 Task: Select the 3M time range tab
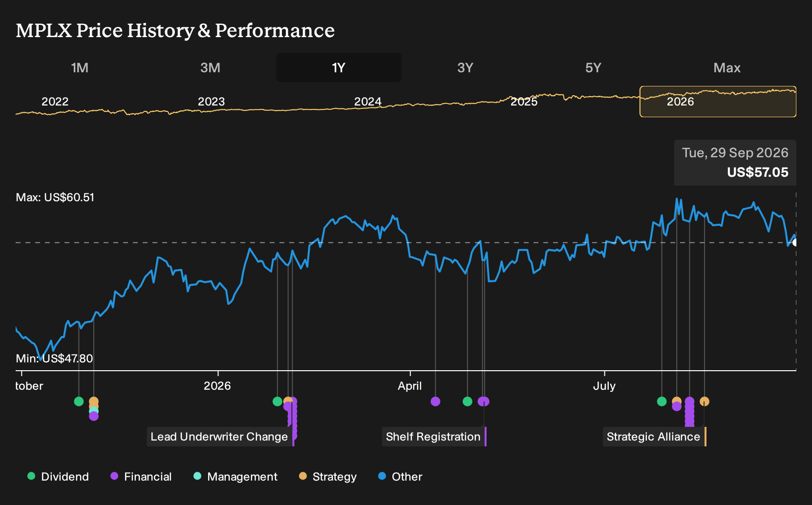[x=210, y=67]
